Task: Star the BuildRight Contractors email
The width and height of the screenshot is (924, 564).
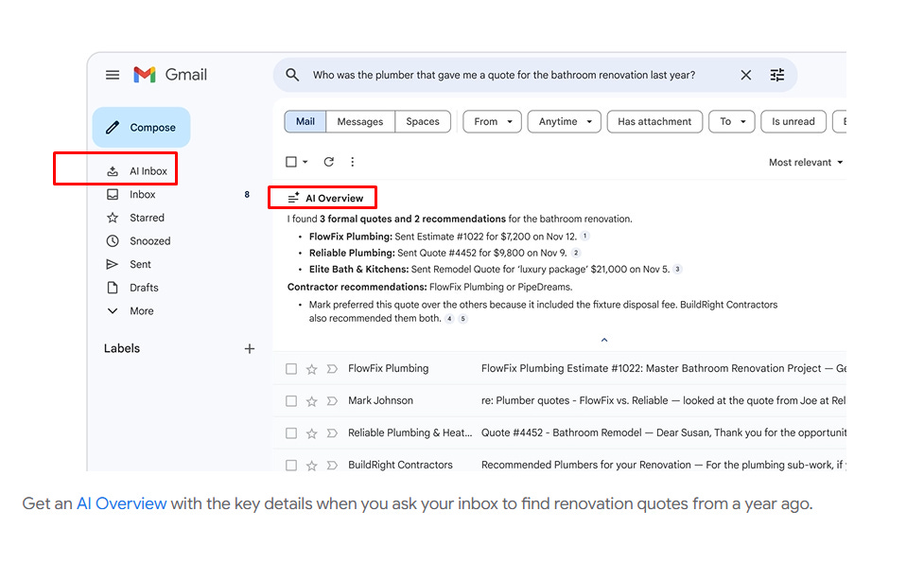Action: (312, 466)
